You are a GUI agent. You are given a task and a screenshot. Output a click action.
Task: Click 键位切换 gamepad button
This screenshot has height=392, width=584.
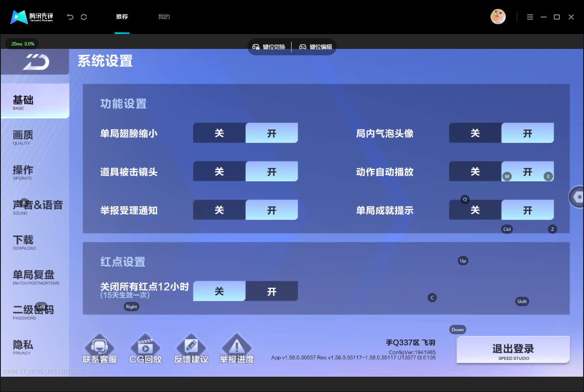[269, 47]
